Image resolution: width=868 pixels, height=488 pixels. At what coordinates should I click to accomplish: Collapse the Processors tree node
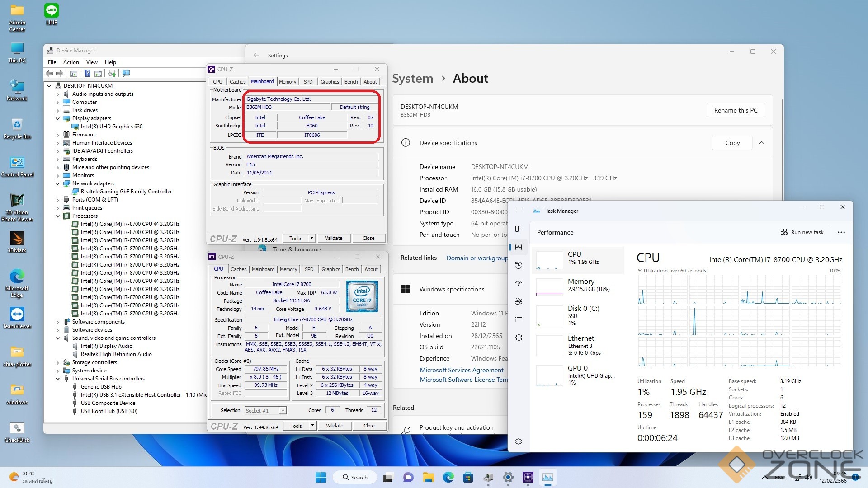[57, 216]
